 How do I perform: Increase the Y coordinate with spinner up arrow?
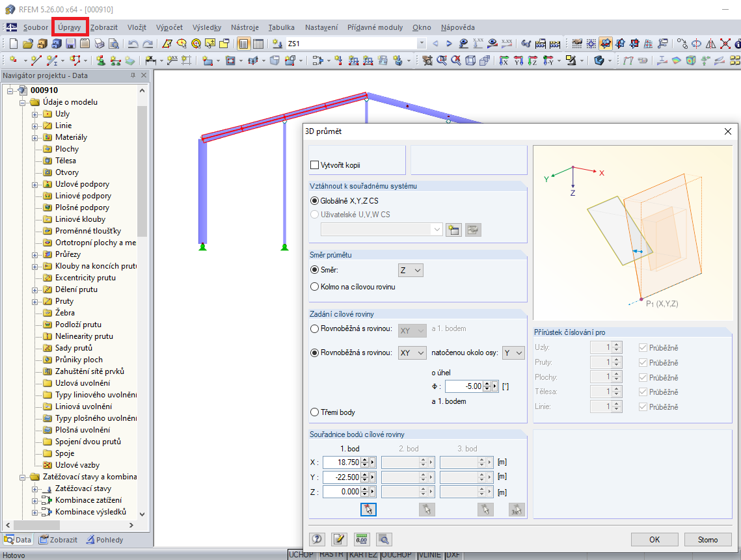(x=364, y=474)
